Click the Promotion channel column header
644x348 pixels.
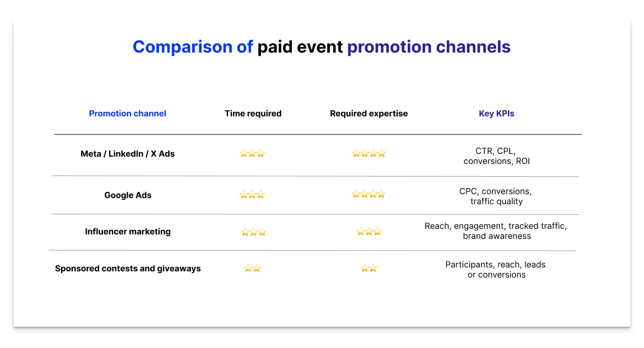127,113
